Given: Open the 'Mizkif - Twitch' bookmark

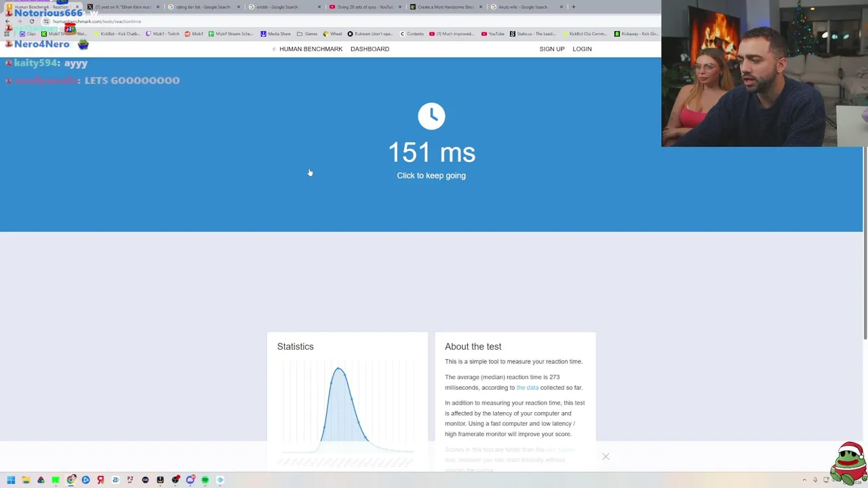Looking at the screenshot, I should [x=162, y=34].
